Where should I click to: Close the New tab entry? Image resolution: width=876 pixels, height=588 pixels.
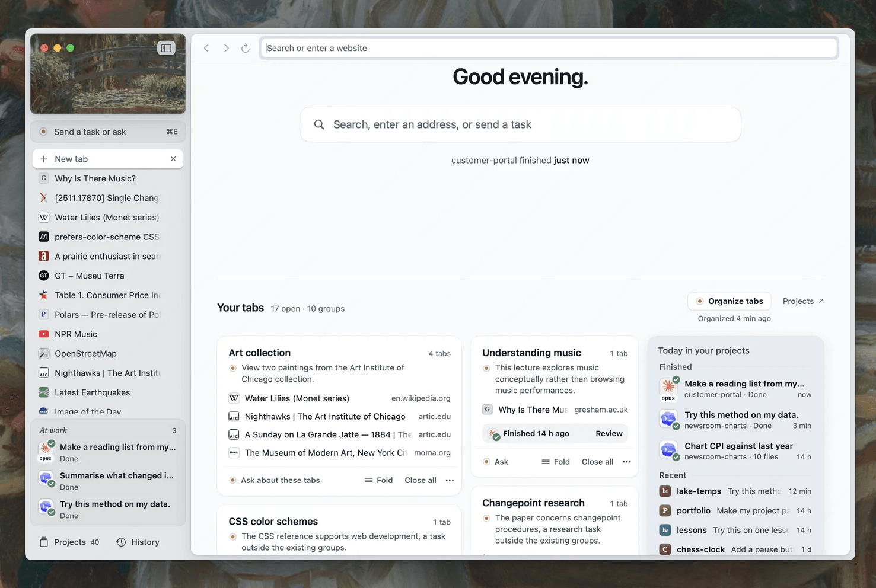pyautogui.click(x=173, y=159)
